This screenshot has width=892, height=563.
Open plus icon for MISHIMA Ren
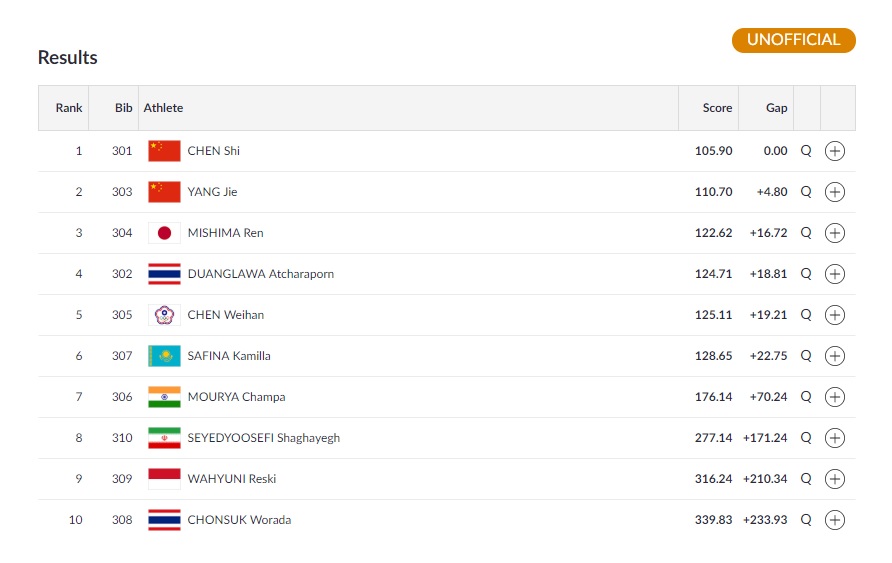point(835,233)
